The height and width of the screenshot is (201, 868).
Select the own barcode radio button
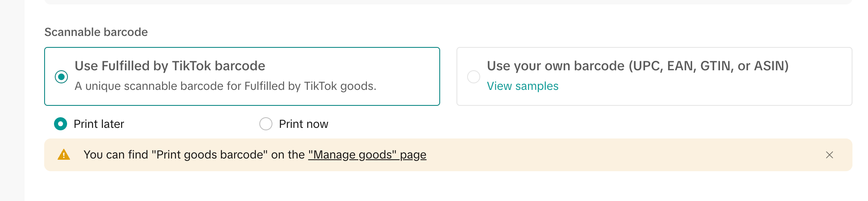pos(473,77)
